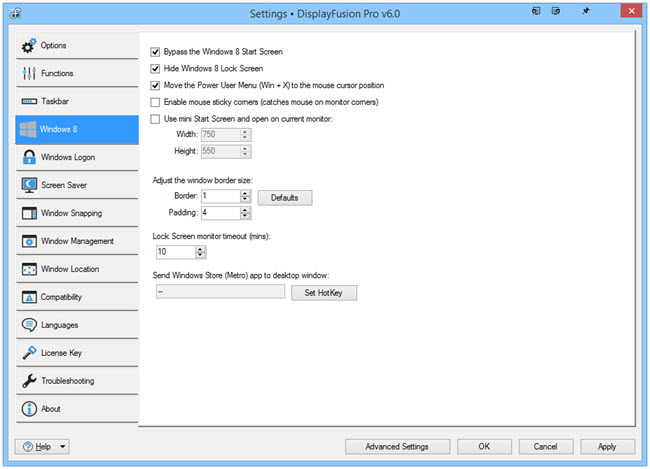Decrease the Border size with down arrow
The image size is (650, 469).
tap(245, 199)
